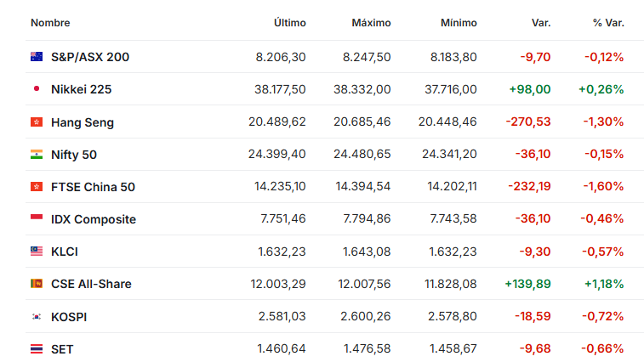Screen dimensions: 644x362
Task: Open the Nikkei 225 index page
Action: pyautogui.click(x=81, y=89)
